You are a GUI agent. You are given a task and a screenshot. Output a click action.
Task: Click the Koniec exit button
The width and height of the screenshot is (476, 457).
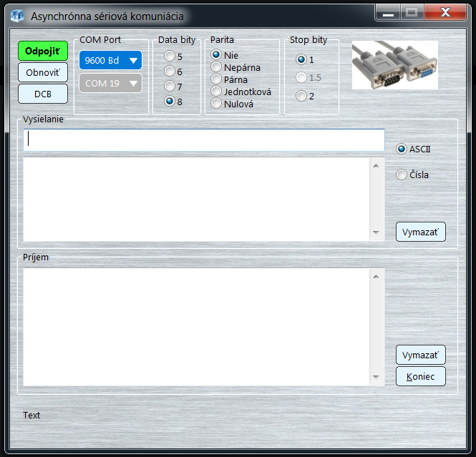click(x=420, y=376)
